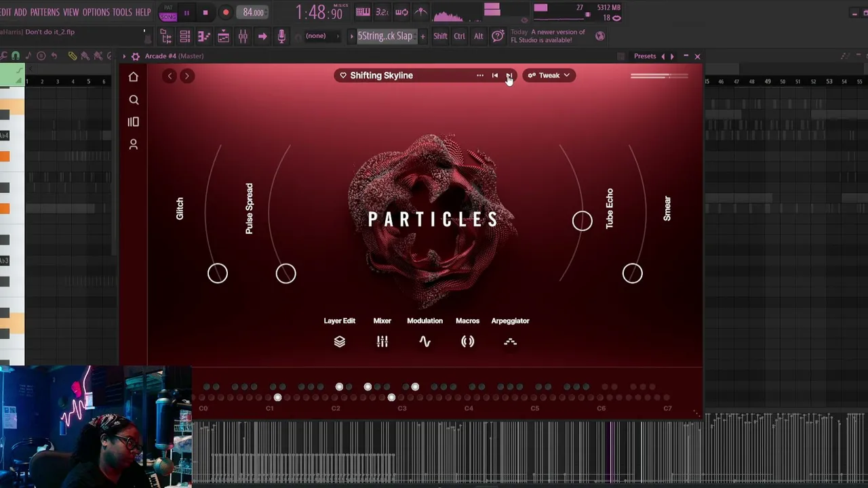Toggle typing keyboard to piano icon
Image resolution: width=868 pixels, height=488 pixels.
pos(363,12)
